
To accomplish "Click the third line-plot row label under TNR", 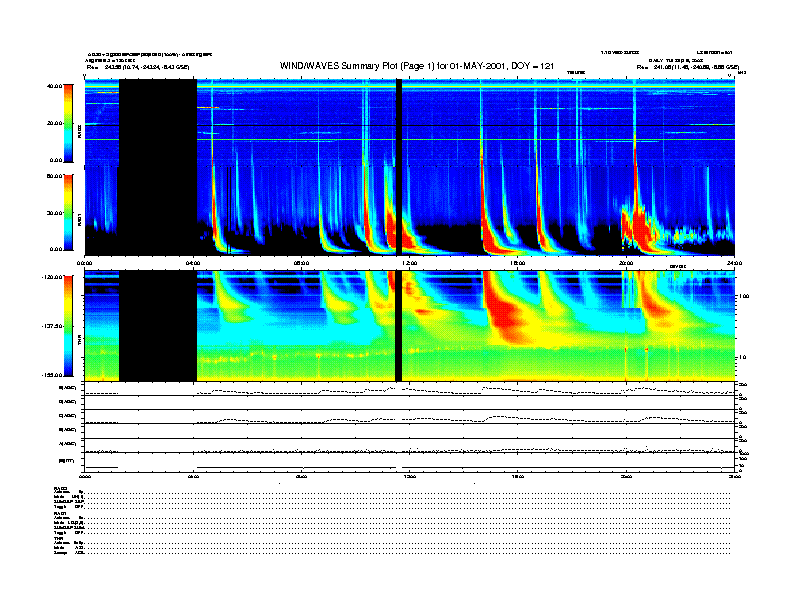I will tap(68, 416).
